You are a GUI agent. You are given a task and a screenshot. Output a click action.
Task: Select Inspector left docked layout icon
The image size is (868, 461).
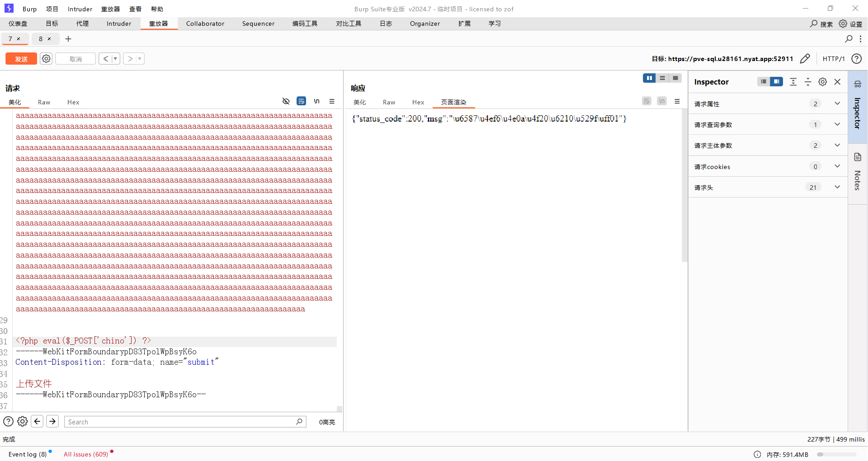pos(764,82)
